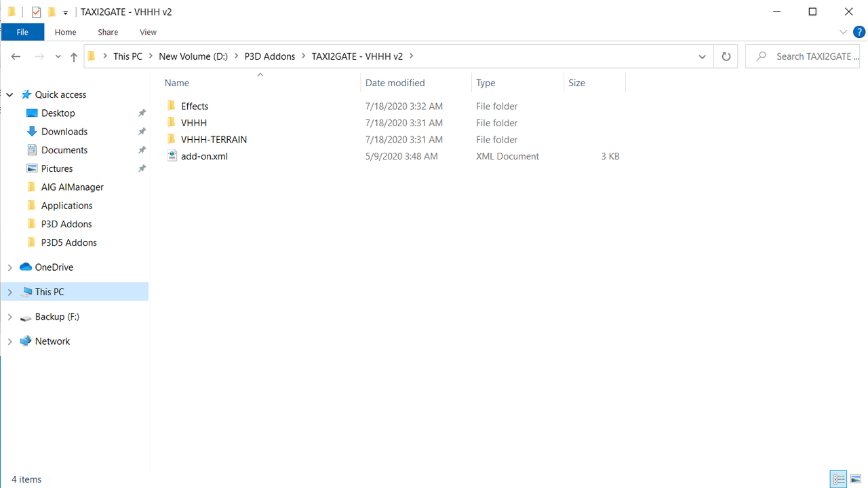Select the VHHH-TERRAIN folder name
Image resolution: width=868 pixels, height=488 pixels.
[214, 140]
